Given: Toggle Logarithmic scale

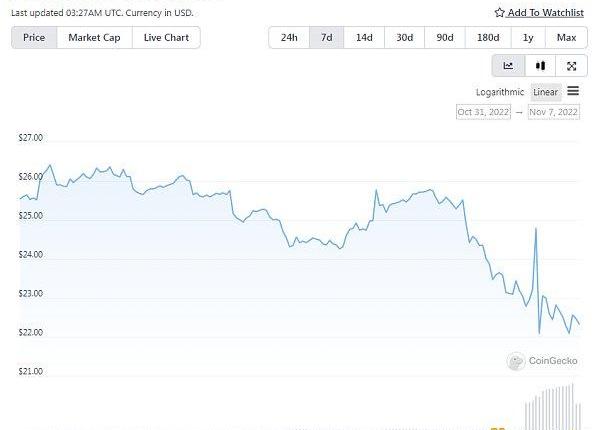Looking at the screenshot, I should click(x=500, y=92).
